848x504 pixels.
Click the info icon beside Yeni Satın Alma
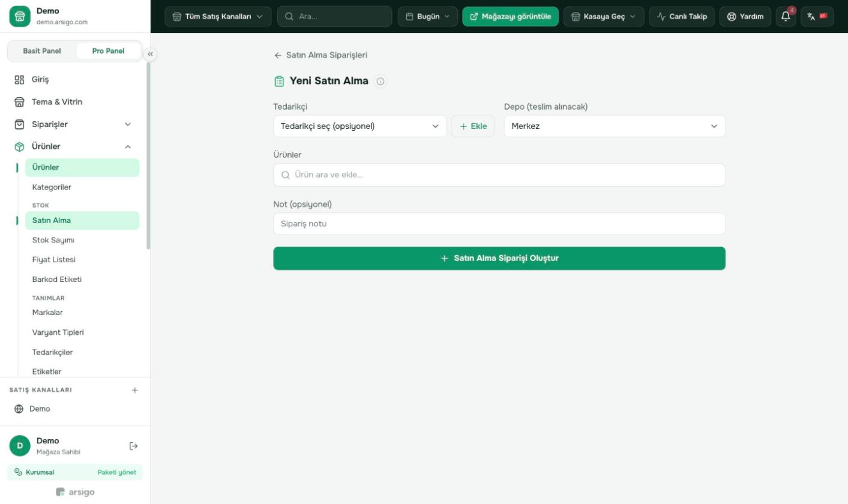(380, 81)
